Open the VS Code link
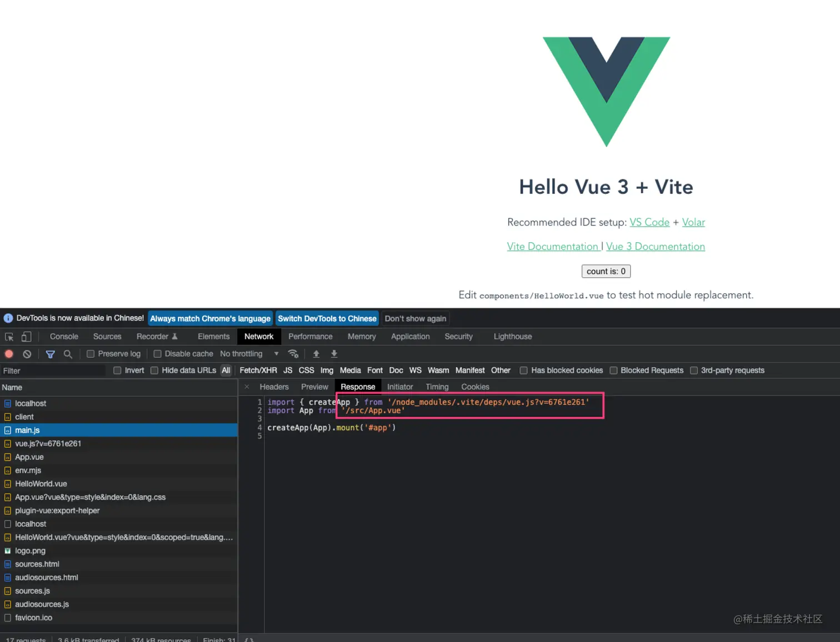 (x=649, y=222)
